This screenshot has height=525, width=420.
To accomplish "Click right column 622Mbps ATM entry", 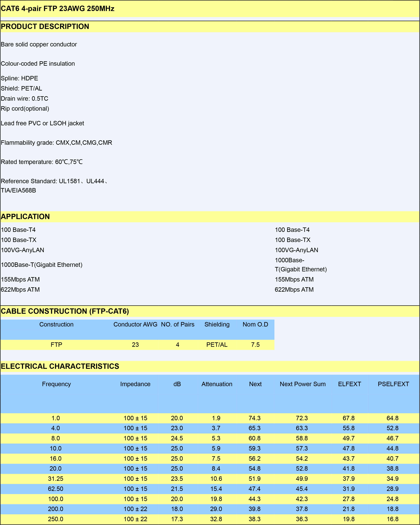I will 294,290.
